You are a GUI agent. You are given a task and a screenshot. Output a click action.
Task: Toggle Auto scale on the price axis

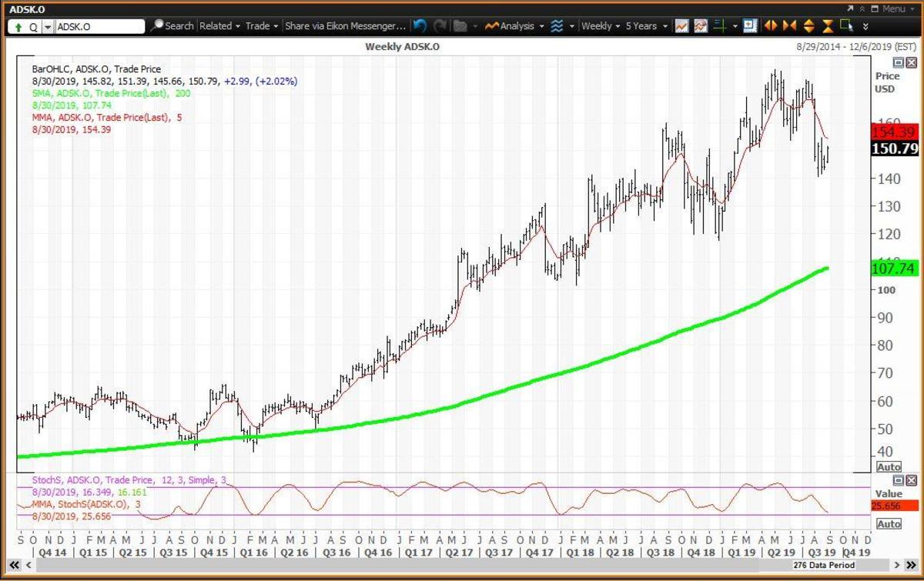pyautogui.click(x=889, y=467)
